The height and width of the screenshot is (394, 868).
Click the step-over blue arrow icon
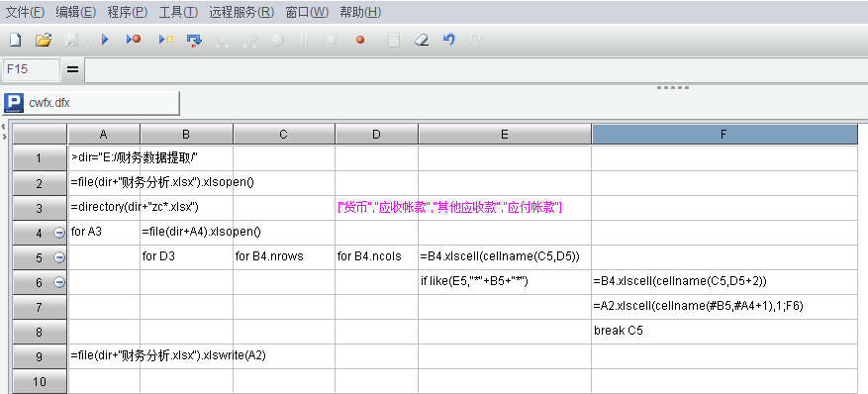pyautogui.click(x=194, y=40)
